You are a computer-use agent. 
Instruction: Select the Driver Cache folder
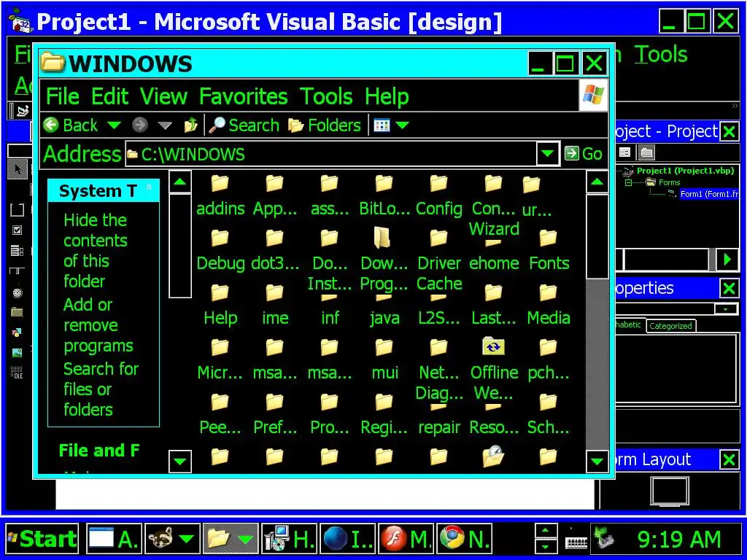point(438,261)
